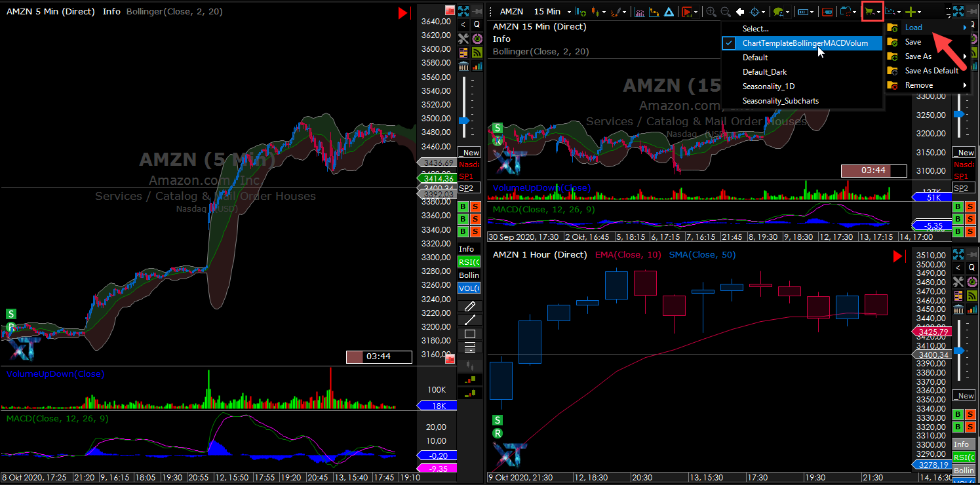Click the vertical slider in 1 Hour chart sidebar

(x=960, y=349)
